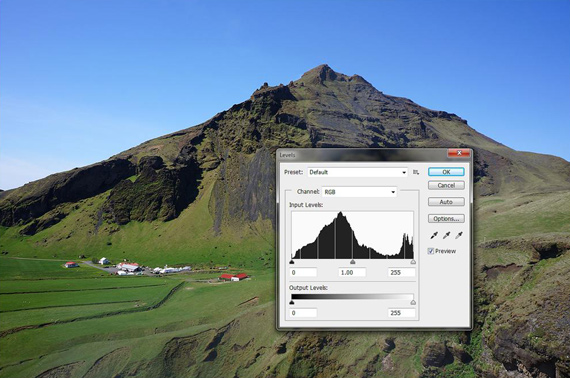
Task: Click the input black point slider
Action: [292, 262]
